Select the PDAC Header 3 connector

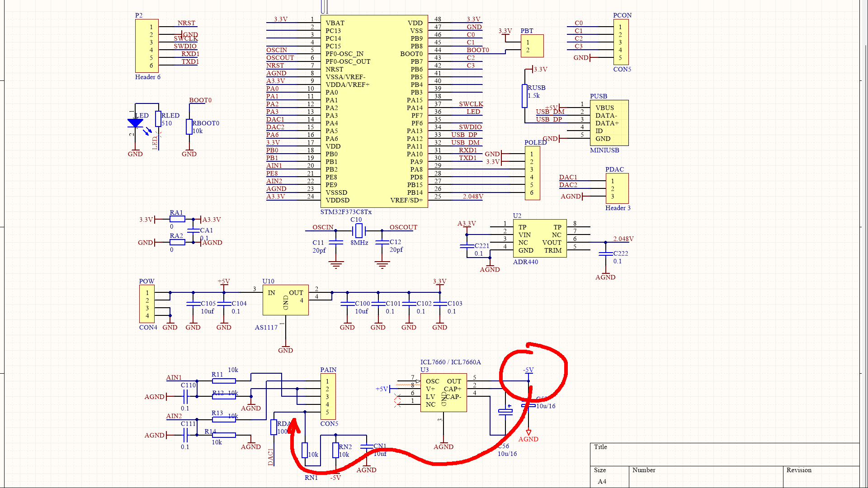(618, 188)
